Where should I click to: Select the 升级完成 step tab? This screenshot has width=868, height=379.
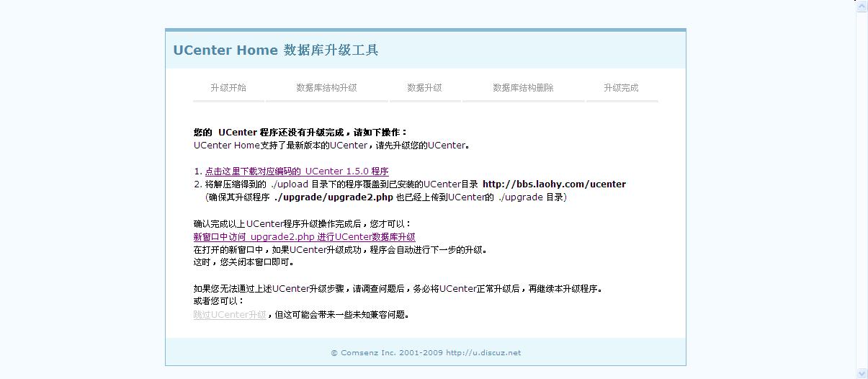[x=622, y=88]
